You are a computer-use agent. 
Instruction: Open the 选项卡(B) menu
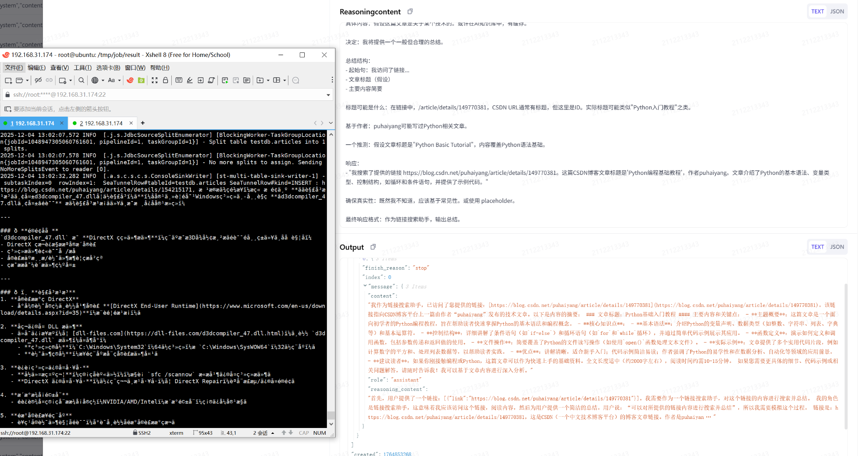108,68
